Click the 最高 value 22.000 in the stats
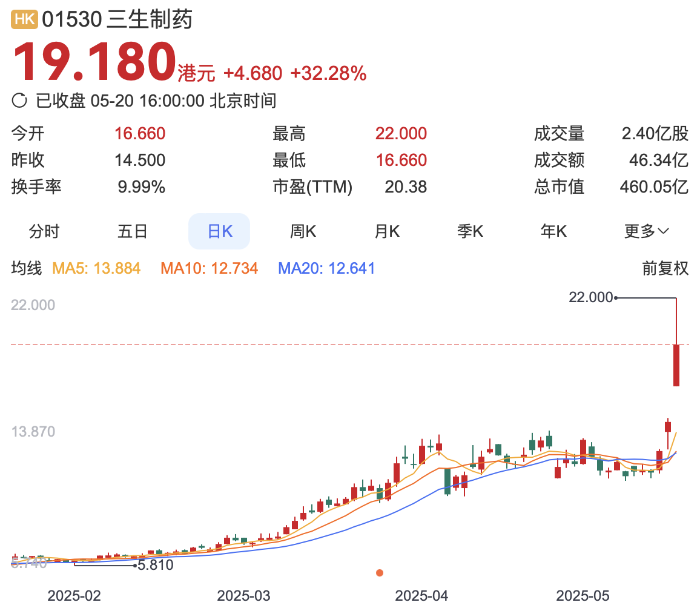Viewport: 700px width, 608px height. point(401,133)
